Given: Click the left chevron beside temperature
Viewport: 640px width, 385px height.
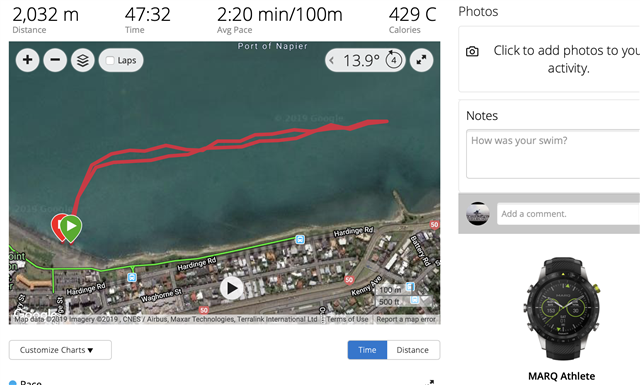Looking at the screenshot, I should [332, 61].
